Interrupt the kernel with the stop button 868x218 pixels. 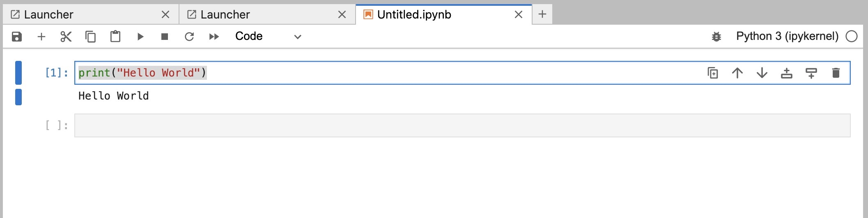point(165,37)
